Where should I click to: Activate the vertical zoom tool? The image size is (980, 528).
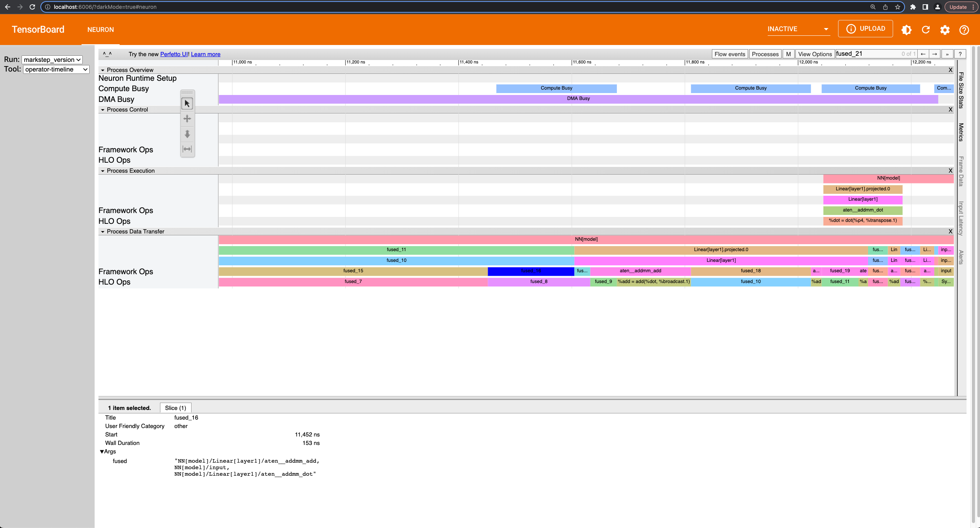pyautogui.click(x=187, y=134)
